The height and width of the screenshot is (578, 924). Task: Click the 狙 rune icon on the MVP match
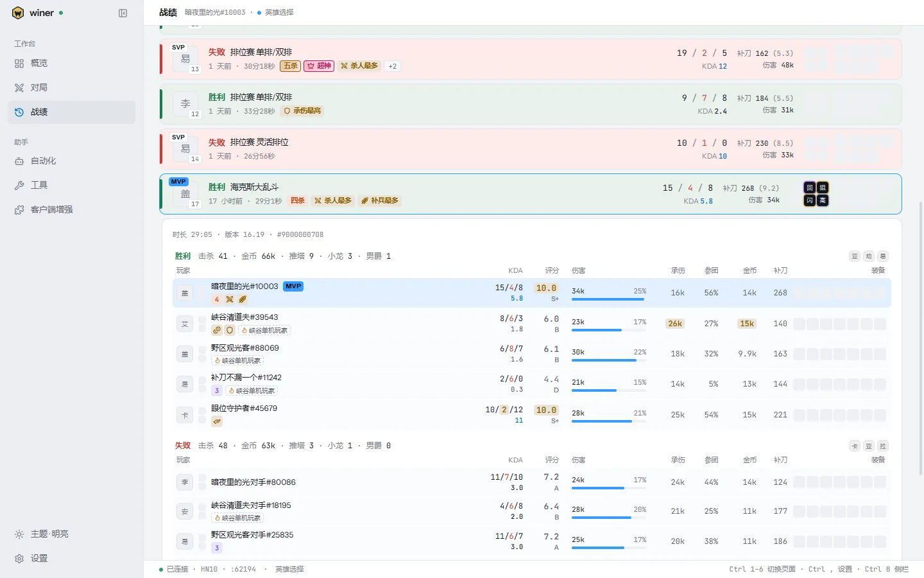[x=823, y=188]
